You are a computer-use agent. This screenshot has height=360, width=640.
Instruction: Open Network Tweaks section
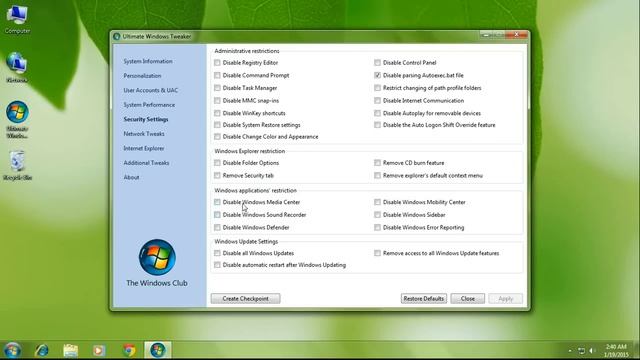click(144, 134)
